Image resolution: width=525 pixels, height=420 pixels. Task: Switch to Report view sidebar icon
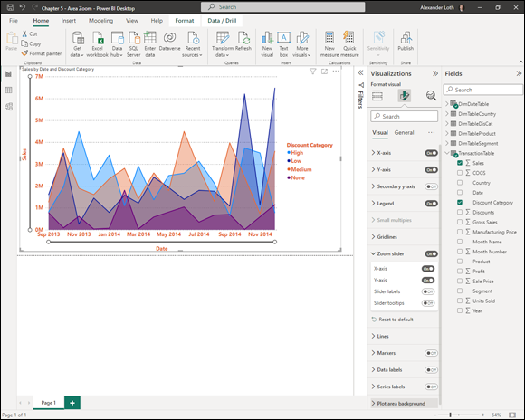coord(9,74)
